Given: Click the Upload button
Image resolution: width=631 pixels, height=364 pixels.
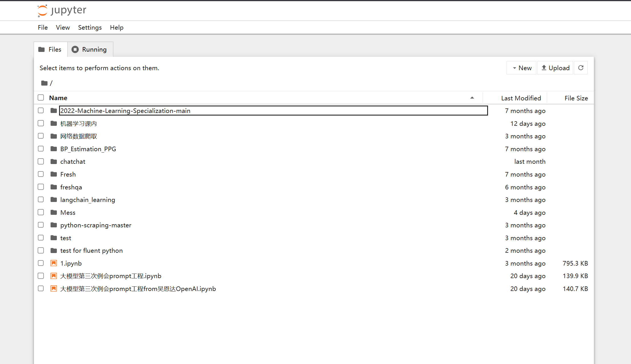Looking at the screenshot, I should (x=555, y=68).
